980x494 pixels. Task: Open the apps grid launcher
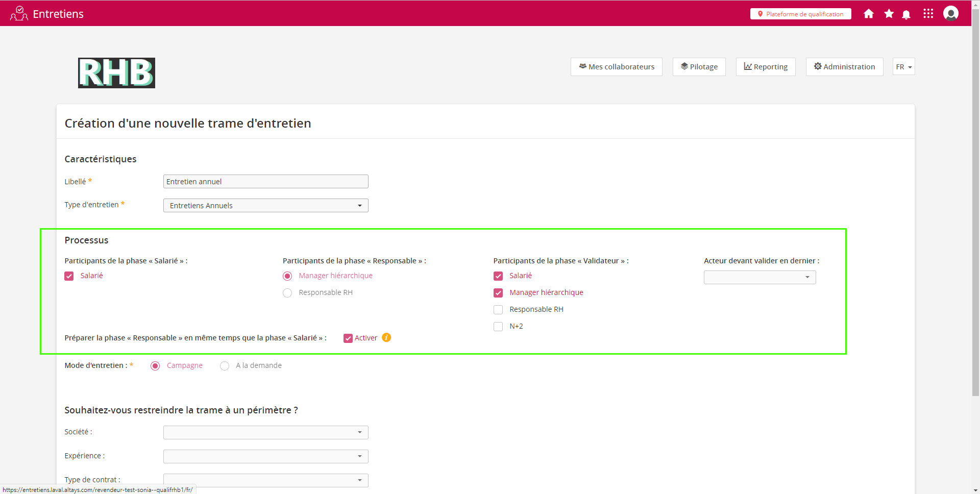(x=928, y=14)
